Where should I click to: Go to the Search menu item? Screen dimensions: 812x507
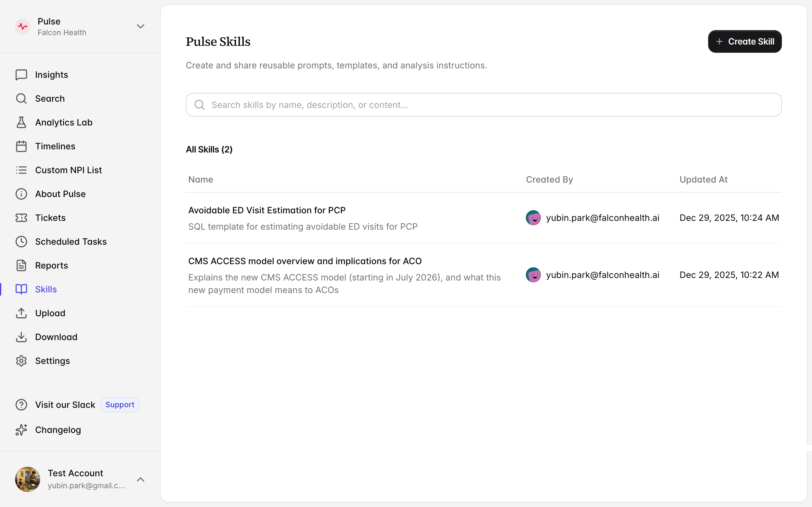[x=50, y=99]
